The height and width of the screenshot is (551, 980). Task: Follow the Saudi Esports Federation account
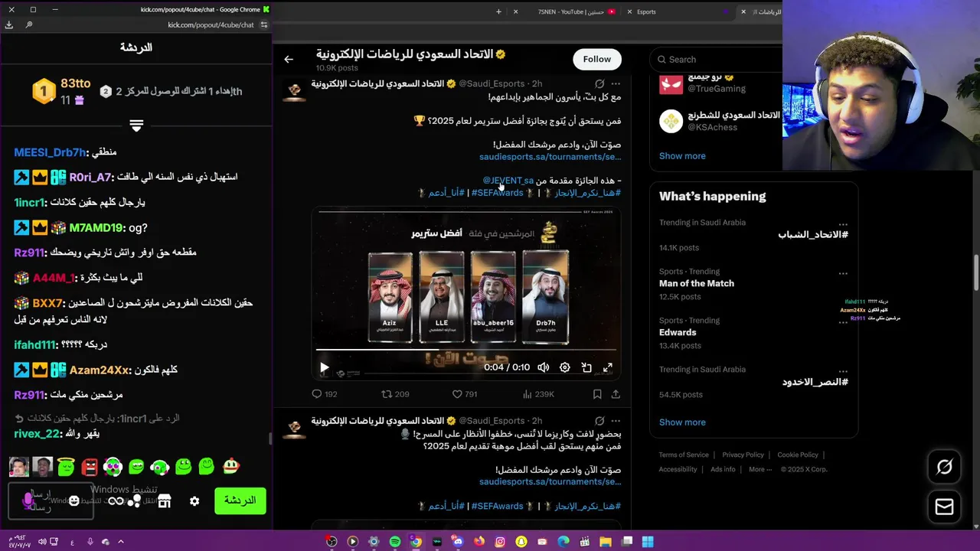596,59
